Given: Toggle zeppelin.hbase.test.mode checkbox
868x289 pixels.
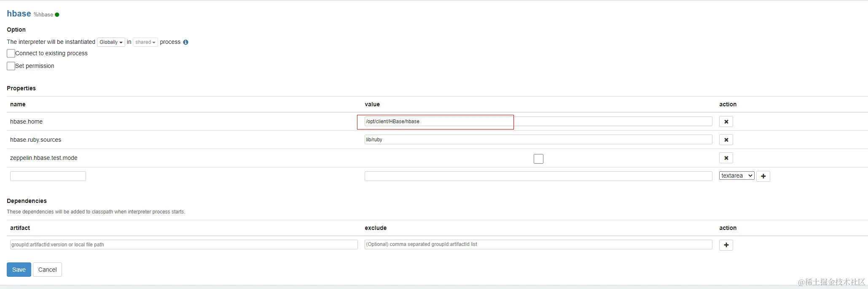Looking at the screenshot, I should click(538, 159).
